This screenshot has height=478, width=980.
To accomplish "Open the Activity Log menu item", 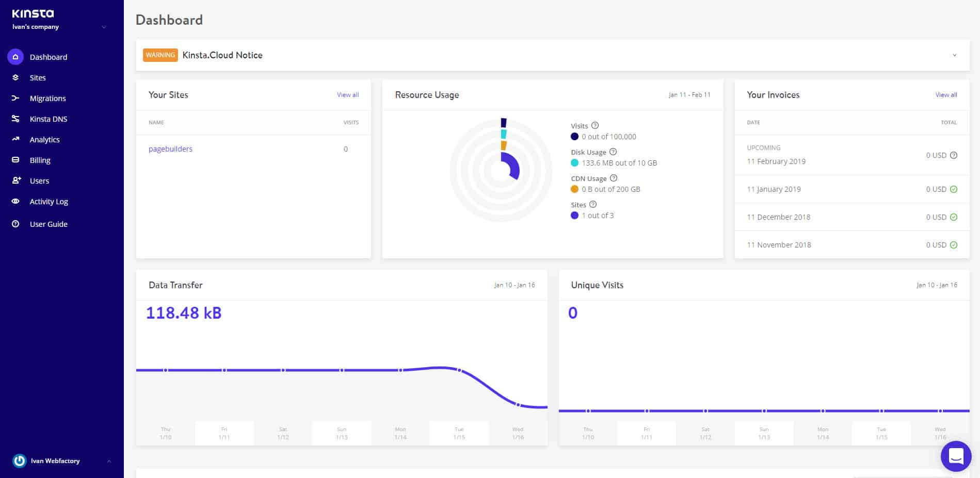I will pyautogui.click(x=49, y=201).
